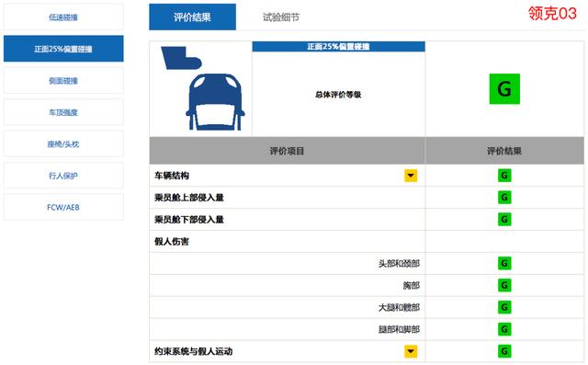The width and height of the screenshot is (588, 365).
Task: Click the 总体评价等级 label
Action: pyautogui.click(x=338, y=95)
